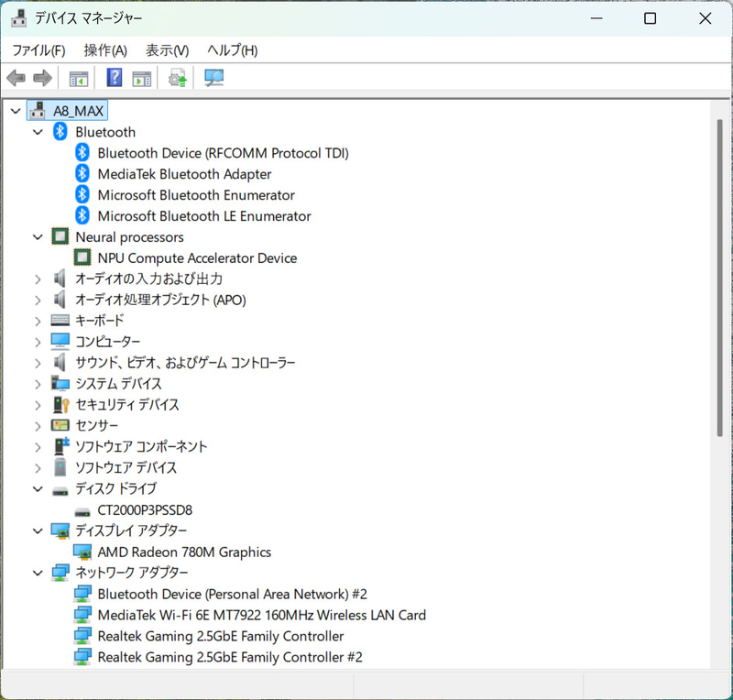This screenshot has width=733, height=700.
Task: Select the AMD Radeon 780M Graphics device
Action: (186, 552)
